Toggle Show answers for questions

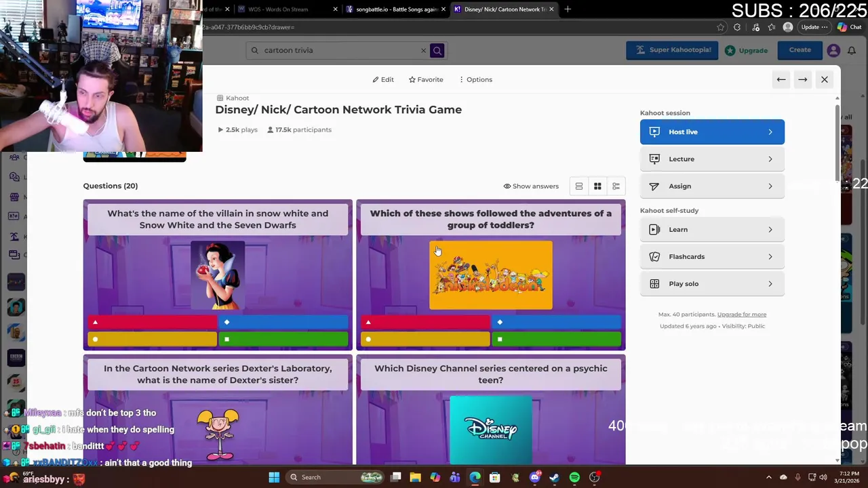pyautogui.click(x=531, y=186)
